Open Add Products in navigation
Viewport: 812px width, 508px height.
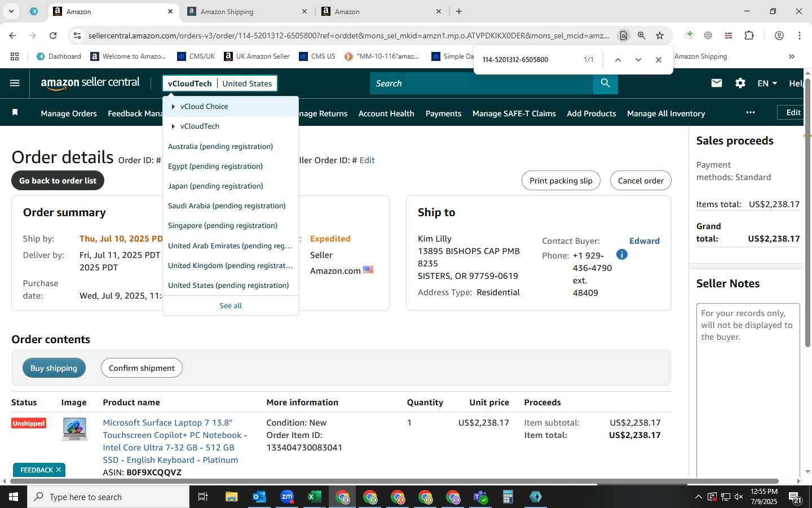592,113
